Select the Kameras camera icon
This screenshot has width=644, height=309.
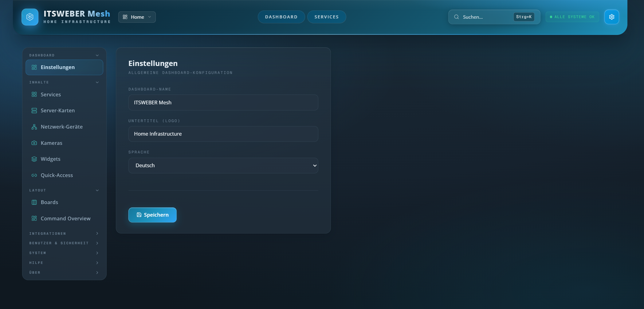click(x=34, y=143)
